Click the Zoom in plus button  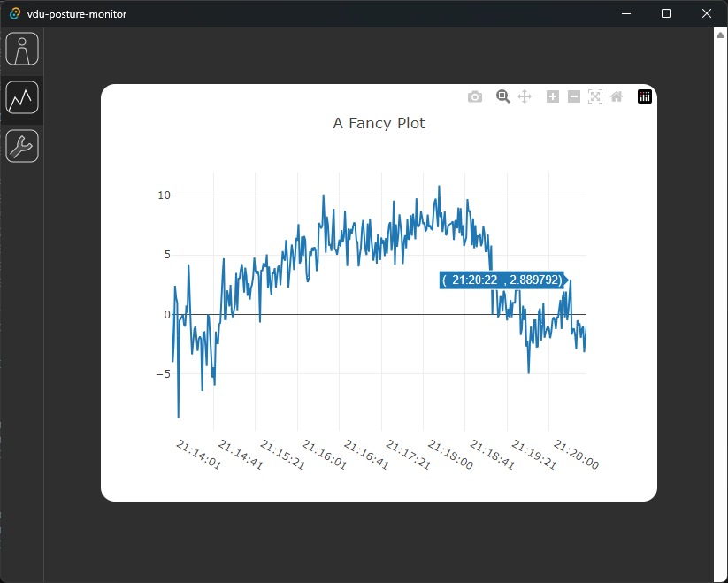[x=553, y=96]
